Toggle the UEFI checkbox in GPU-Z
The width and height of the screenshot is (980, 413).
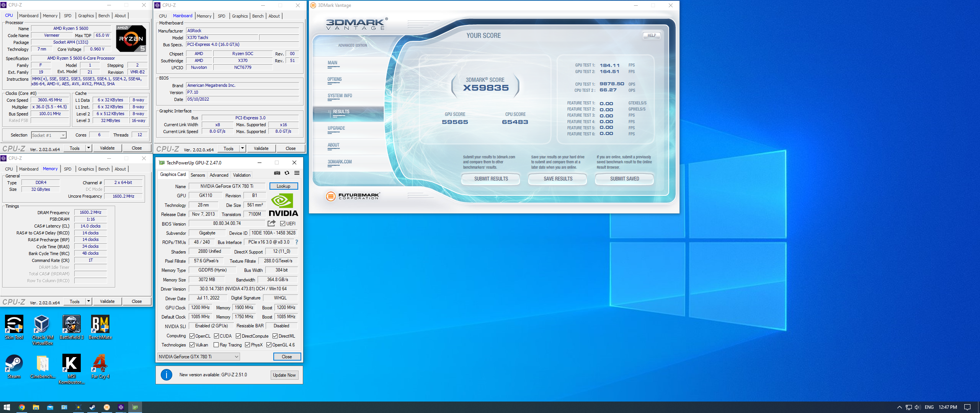pyautogui.click(x=283, y=224)
